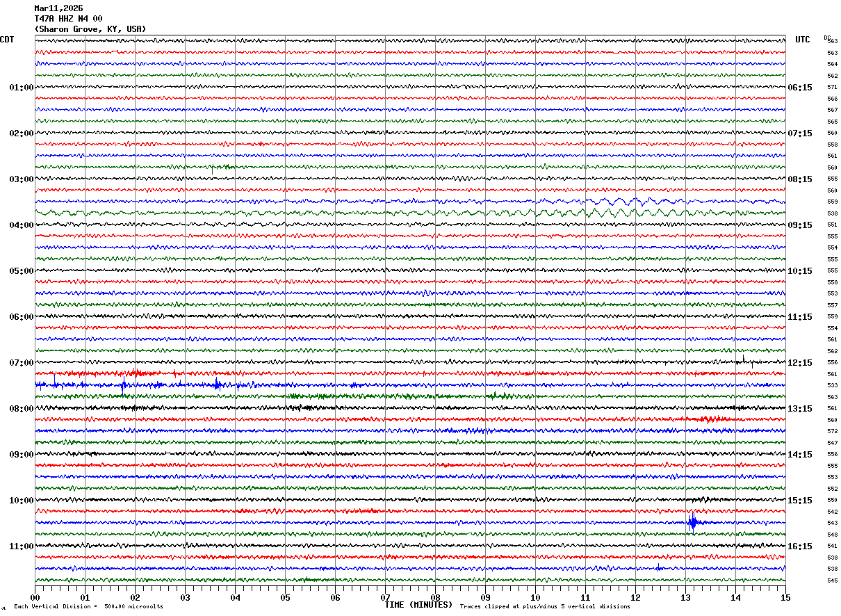Click the Mar11,2026 date text
This screenshot has height=616, width=841.
(58, 8)
